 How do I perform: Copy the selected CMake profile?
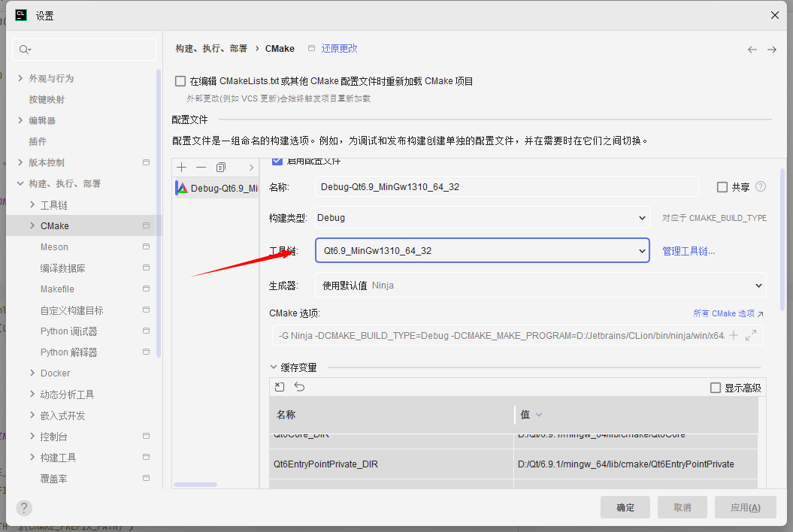[221, 168]
